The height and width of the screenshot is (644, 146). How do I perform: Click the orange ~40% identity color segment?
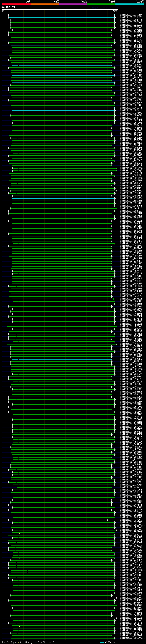coord(45,4)
